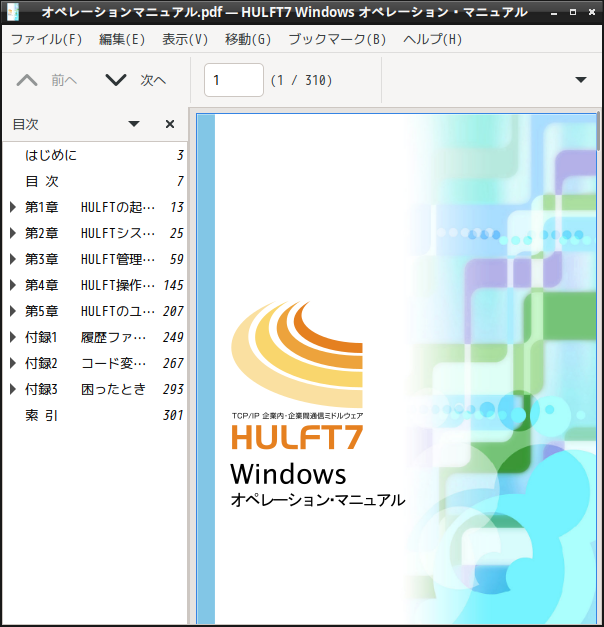Screen dimensions: 604x627
Task: Click the document vertical scrollbar handle
Action: pos(598,132)
